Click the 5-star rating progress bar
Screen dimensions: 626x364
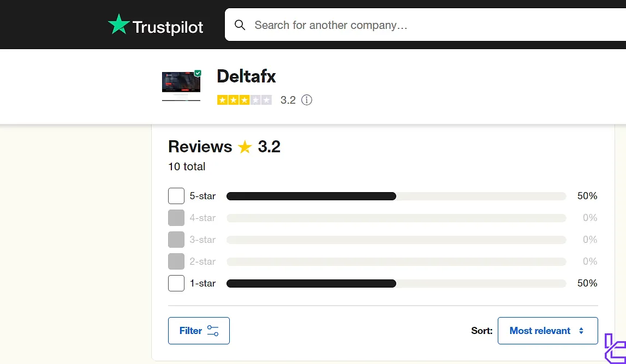tap(396, 196)
